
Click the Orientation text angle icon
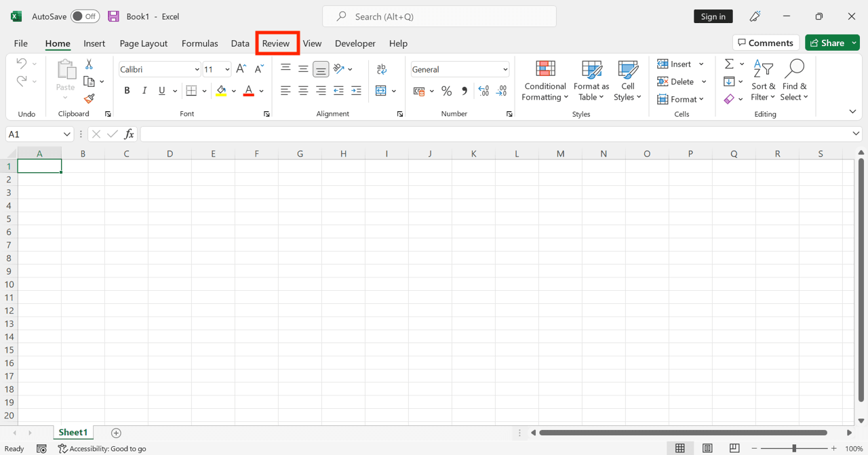point(339,68)
